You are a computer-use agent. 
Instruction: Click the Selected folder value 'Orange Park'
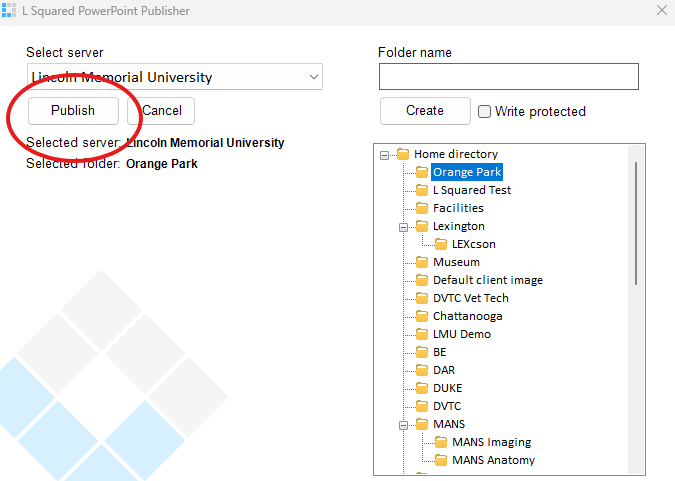point(162,164)
